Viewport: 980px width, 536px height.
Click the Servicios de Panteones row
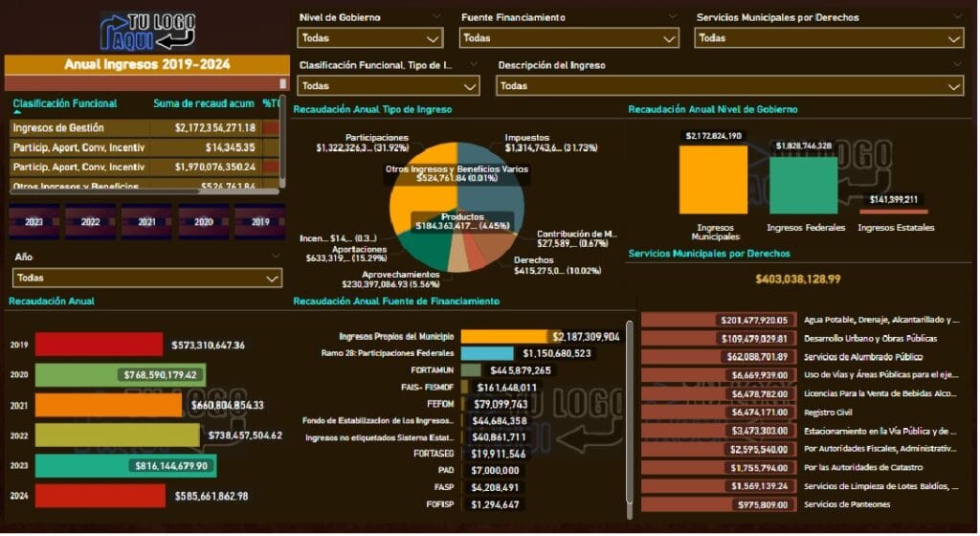(800, 504)
